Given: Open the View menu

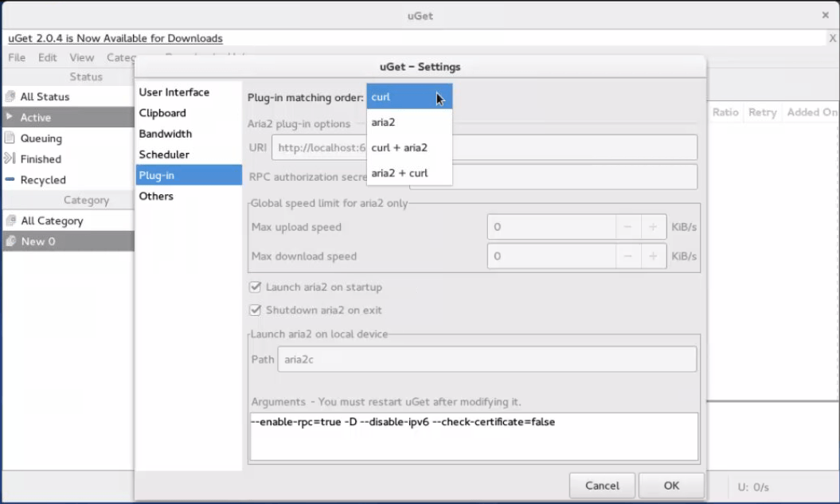Looking at the screenshot, I should [81, 57].
